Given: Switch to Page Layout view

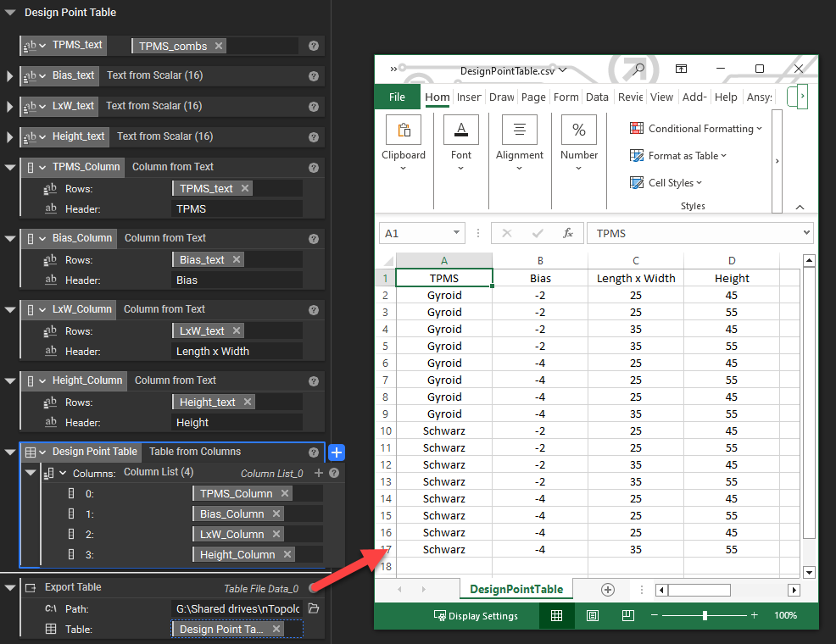Looking at the screenshot, I should (593, 616).
